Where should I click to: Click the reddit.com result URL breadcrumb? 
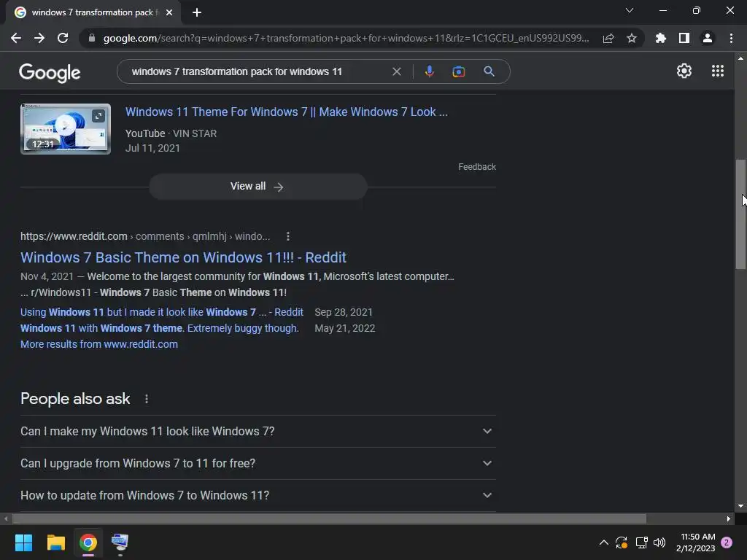click(145, 236)
